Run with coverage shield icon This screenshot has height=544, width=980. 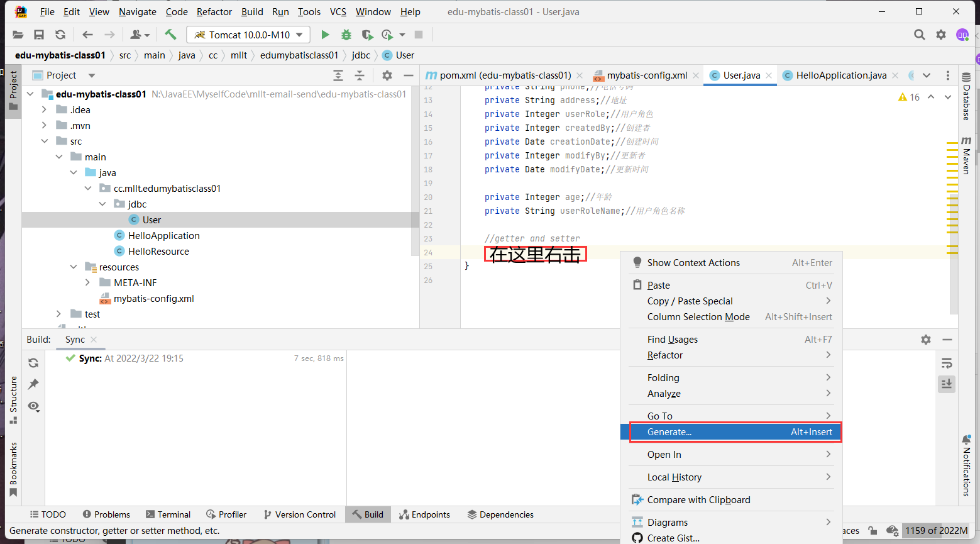pos(367,35)
